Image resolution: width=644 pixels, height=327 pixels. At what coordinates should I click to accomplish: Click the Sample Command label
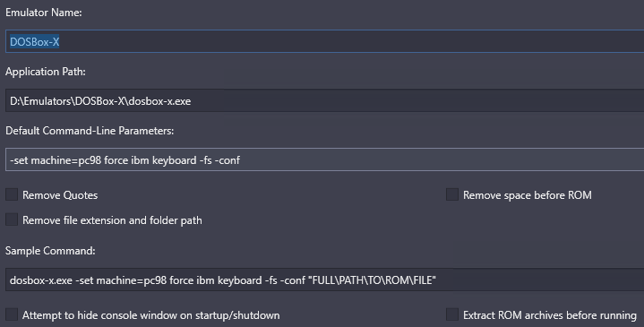[x=50, y=251]
